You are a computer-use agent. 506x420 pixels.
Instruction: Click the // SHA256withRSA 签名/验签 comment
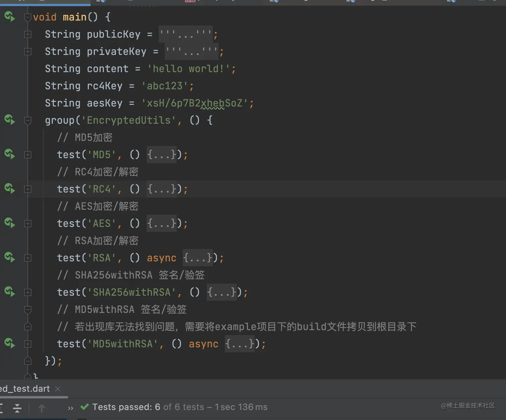pyautogui.click(x=131, y=275)
